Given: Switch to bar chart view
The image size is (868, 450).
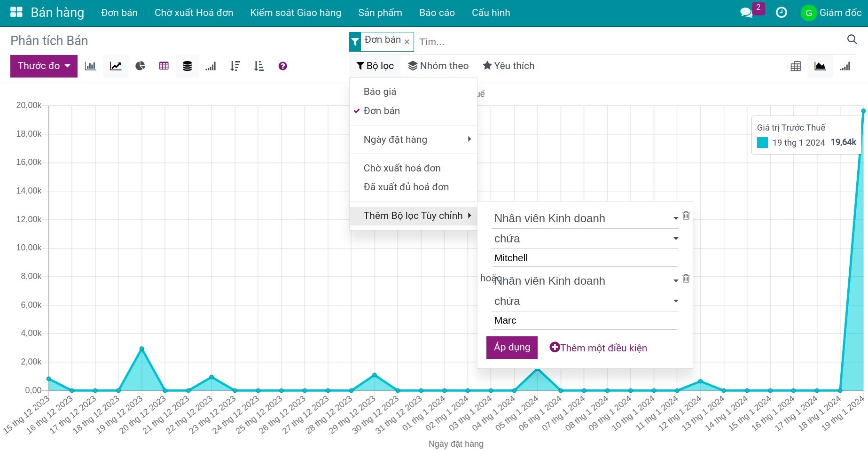Looking at the screenshot, I should [90, 66].
